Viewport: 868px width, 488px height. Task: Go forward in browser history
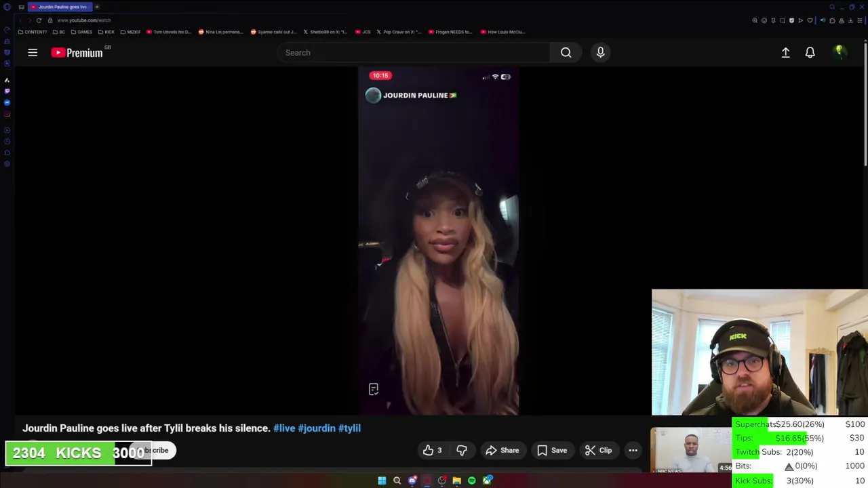click(x=30, y=20)
